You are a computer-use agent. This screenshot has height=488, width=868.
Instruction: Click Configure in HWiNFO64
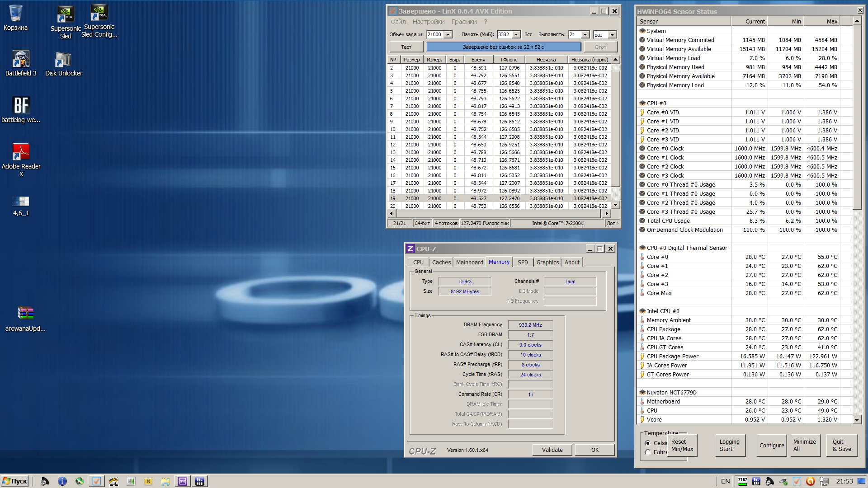[x=772, y=446]
